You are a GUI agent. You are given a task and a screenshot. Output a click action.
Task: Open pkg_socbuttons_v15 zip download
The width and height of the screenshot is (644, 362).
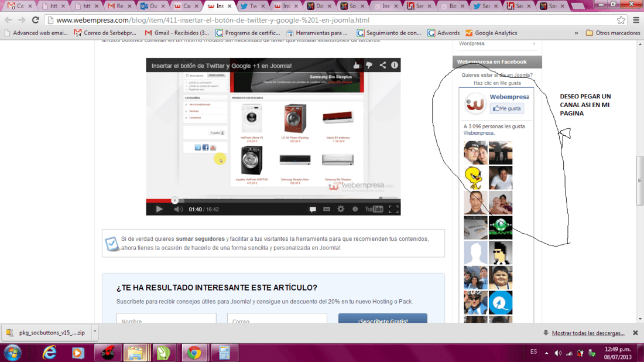[47, 333]
